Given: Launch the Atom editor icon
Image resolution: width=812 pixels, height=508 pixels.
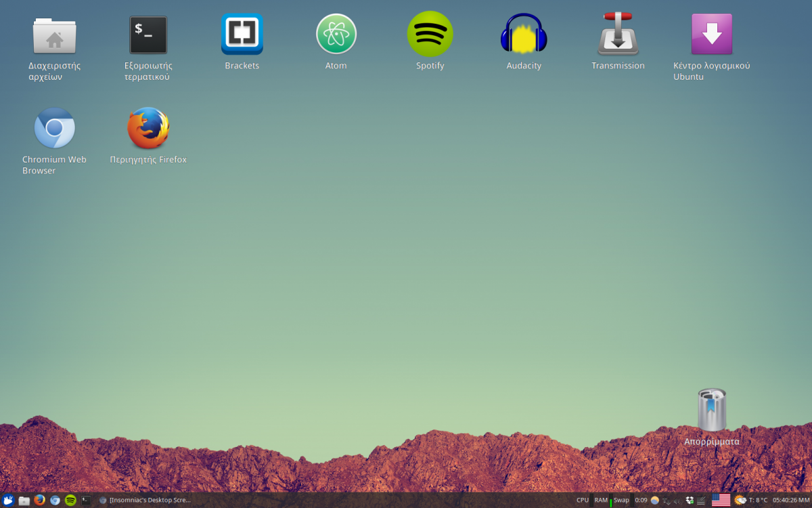Looking at the screenshot, I should click(x=336, y=34).
